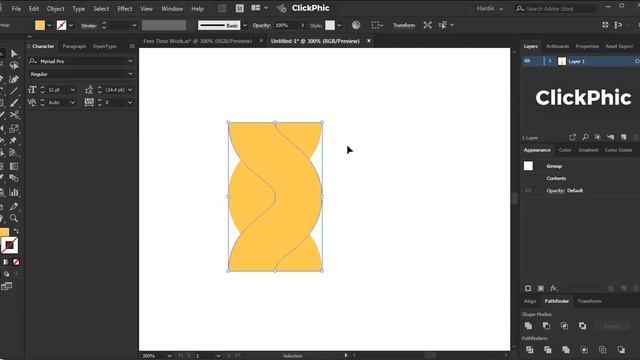The height and width of the screenshot is (360, 640).
Task: Click the stroke box in toolbar
Action: click(9, 245)
